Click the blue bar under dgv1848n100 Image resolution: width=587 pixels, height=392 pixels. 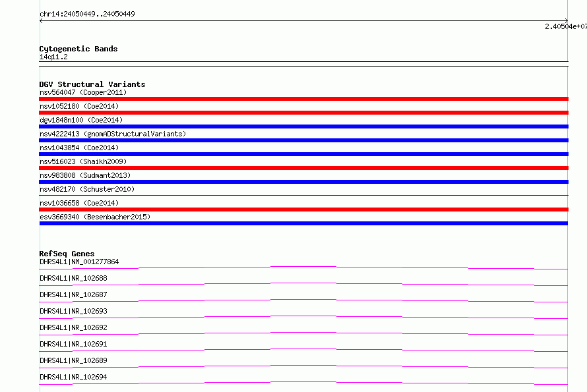click(x=303, y=126)
